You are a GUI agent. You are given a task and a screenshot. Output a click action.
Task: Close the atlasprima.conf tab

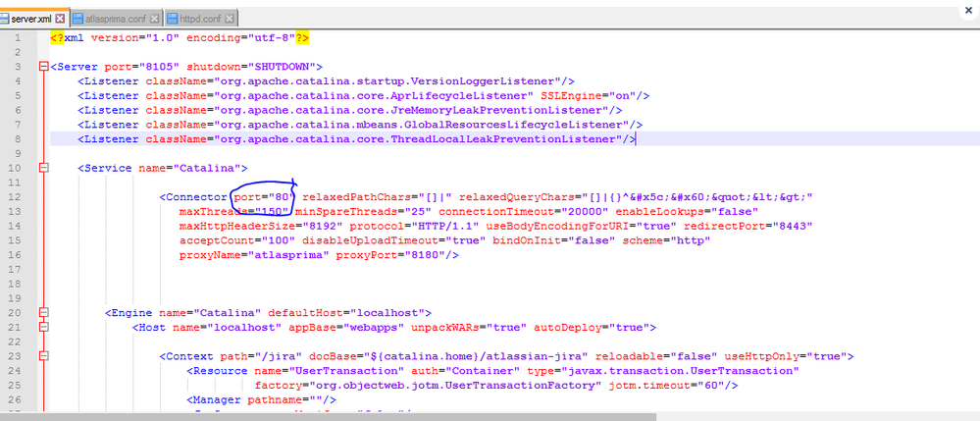coord(154,19)
